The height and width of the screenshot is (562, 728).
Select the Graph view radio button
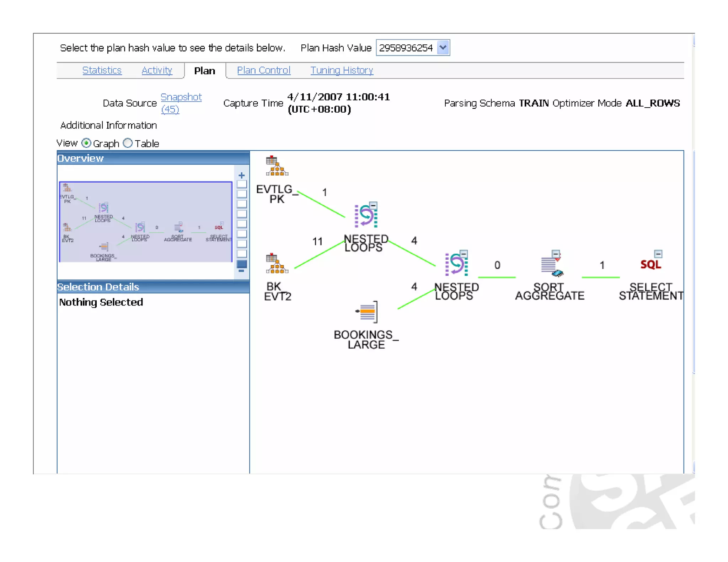(86, 143)
